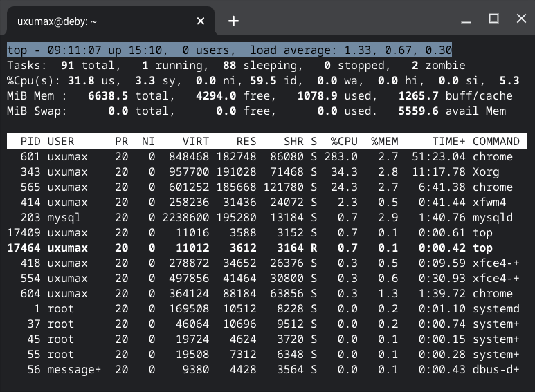This screenshot has width=535, height=392.
Task: Open a new terminal tab with plus icon
Action: coord(233,21)
